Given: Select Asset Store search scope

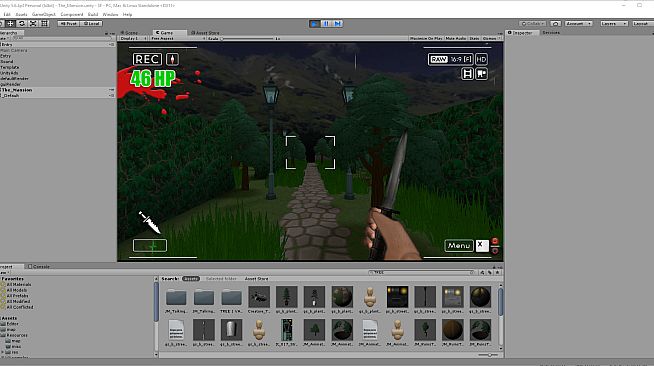Looking at the screenshot, I should click(257, 278).
